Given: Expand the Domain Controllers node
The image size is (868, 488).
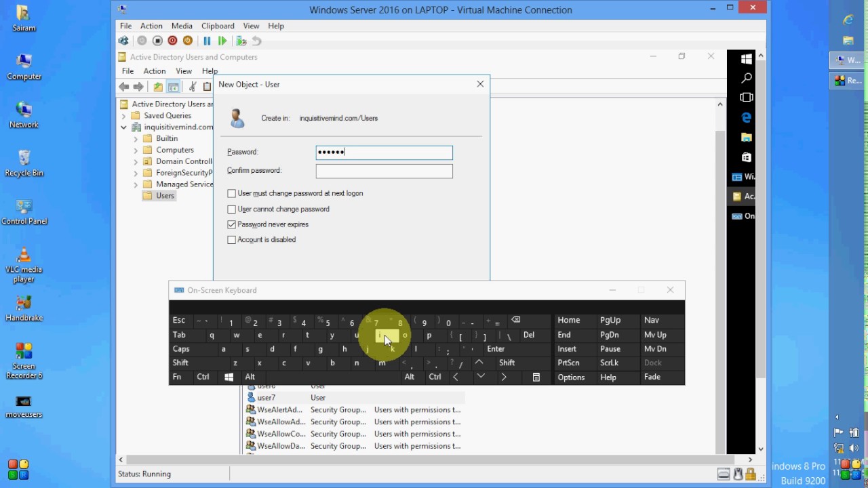Looking at the screenshot, I should tap(136, 162).
